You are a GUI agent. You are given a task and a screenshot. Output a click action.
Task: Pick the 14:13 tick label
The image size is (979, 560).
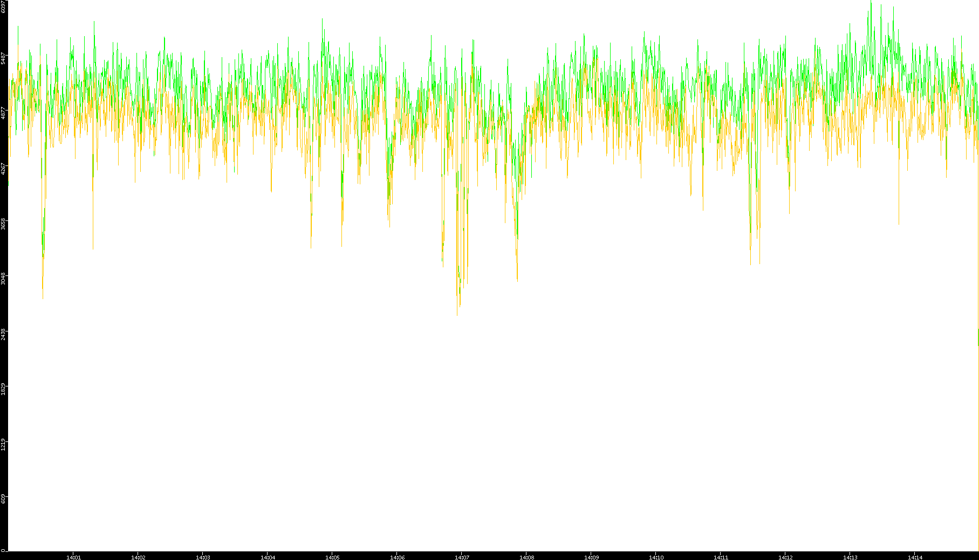pyautogui.click(x=850, y=557)
